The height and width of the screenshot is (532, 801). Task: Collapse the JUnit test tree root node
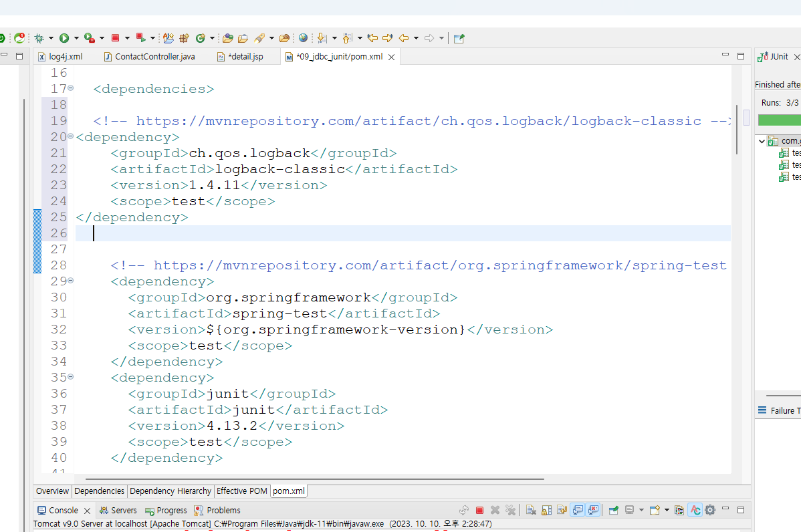point(762,141)
